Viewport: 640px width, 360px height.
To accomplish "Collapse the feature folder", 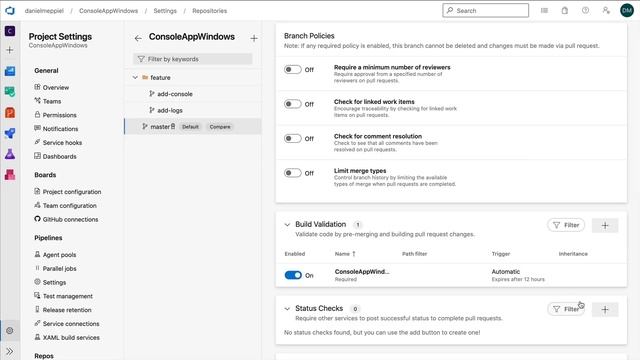I will pos(135,77).
